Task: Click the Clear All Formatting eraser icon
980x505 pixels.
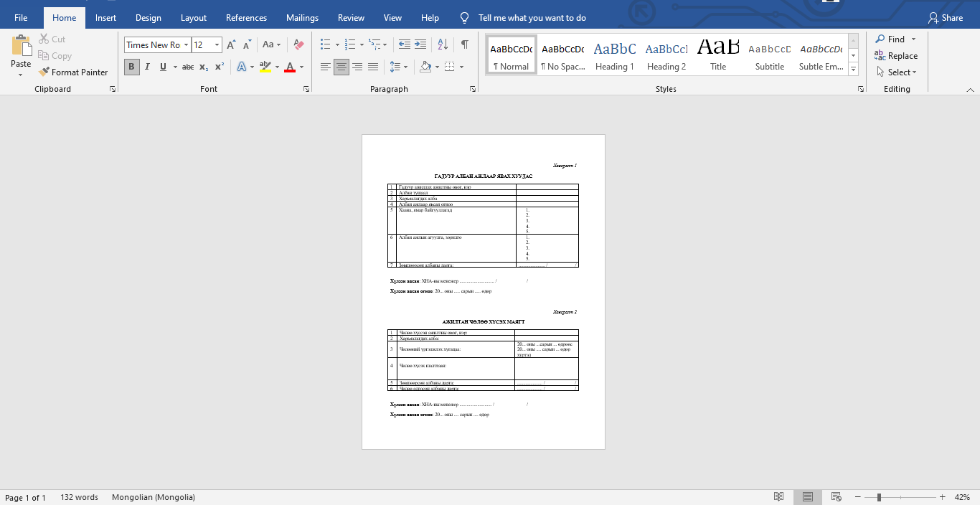Action: coord(299,44)
